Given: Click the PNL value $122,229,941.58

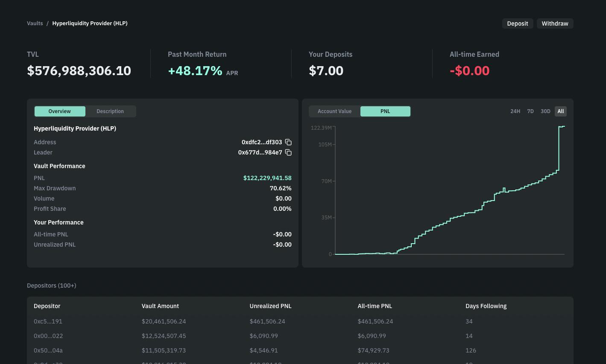Looking at the screenshot, I should pos(267,178).
